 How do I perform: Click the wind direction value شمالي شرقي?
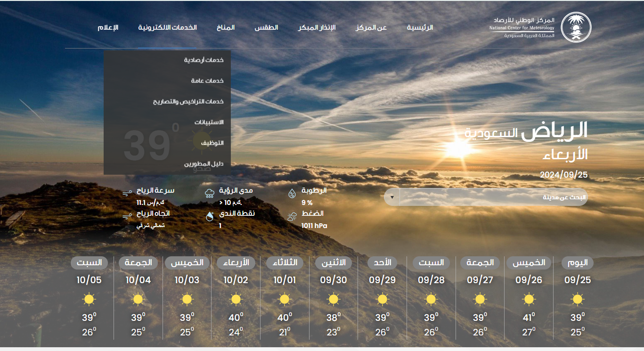pos(151,226)
